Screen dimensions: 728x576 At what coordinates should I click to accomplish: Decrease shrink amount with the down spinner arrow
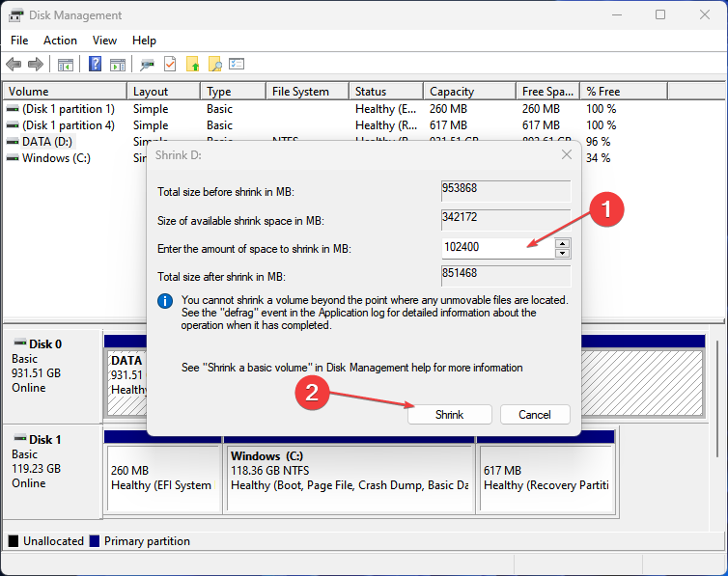(562, 253)
